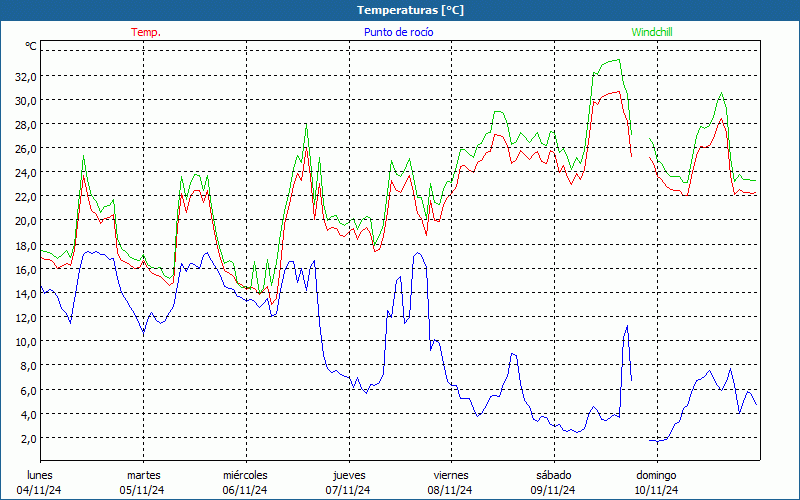Click the 10,0 y-axis value
This screenshot has height=500, width=800.
point(26,341)
